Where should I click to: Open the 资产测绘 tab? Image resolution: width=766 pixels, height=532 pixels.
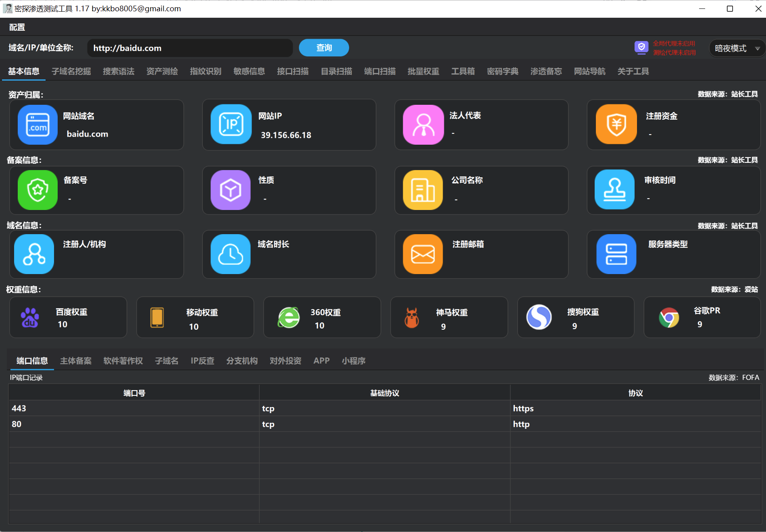(x=162, y=71)
